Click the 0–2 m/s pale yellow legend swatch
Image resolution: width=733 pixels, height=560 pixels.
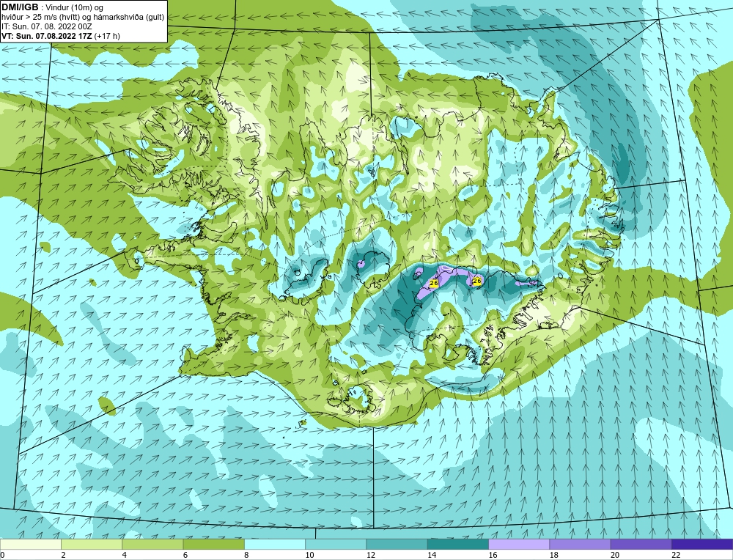31,544
